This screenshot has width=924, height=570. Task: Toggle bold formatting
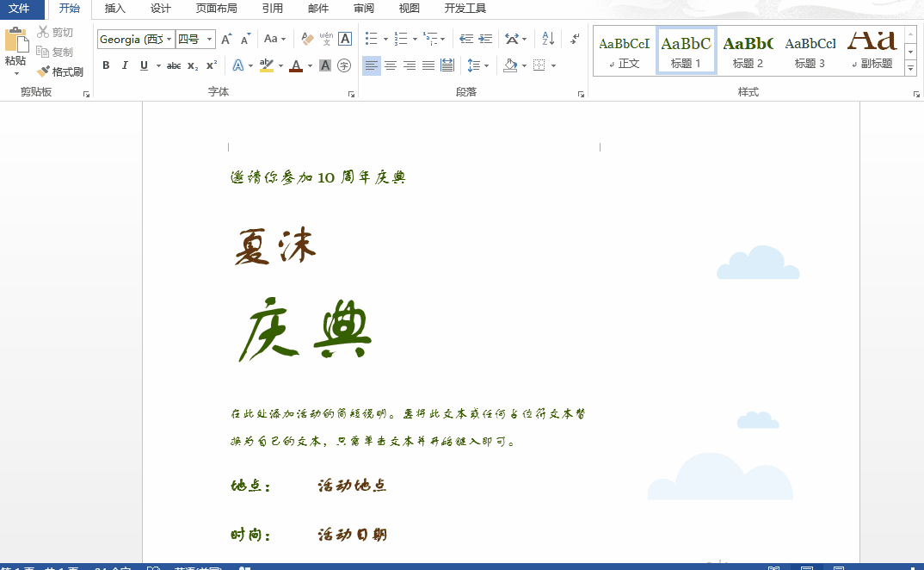point(106,65)
